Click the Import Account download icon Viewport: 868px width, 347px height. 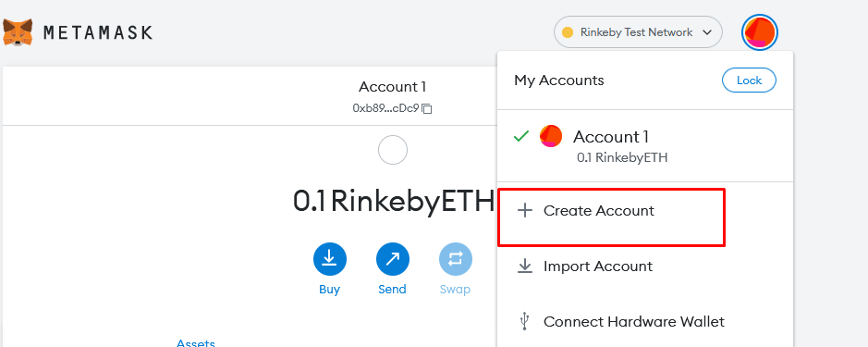pos(524,266)
